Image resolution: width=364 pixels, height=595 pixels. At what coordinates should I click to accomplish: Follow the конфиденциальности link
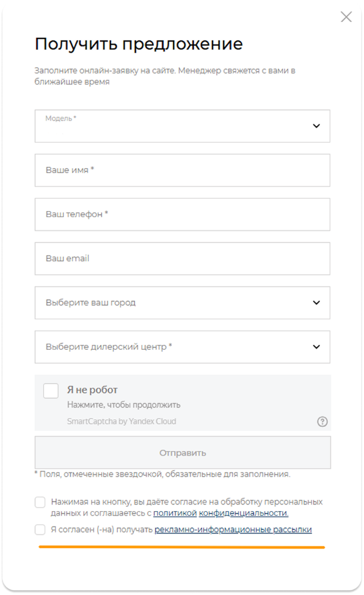(x=244, y=513)
